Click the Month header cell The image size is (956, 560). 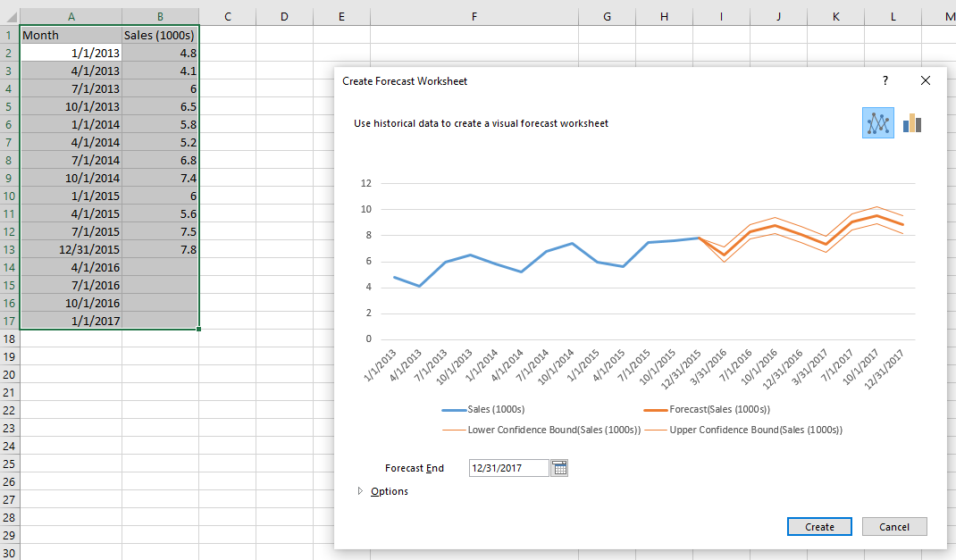(71, 36)
